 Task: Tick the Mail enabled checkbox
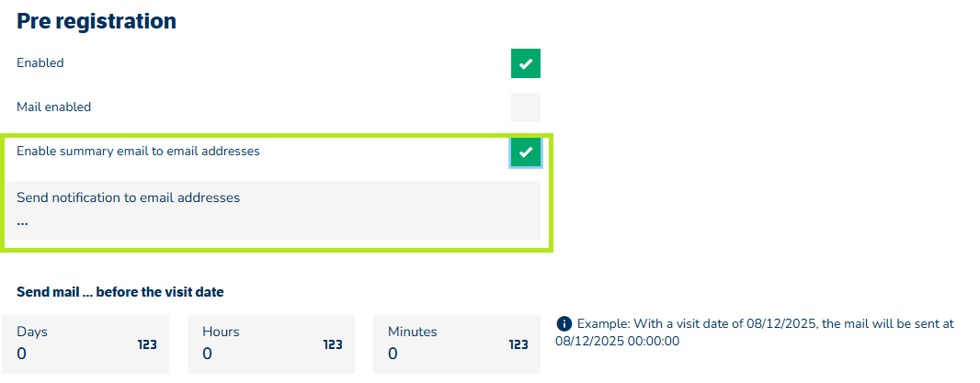[526, 107]
